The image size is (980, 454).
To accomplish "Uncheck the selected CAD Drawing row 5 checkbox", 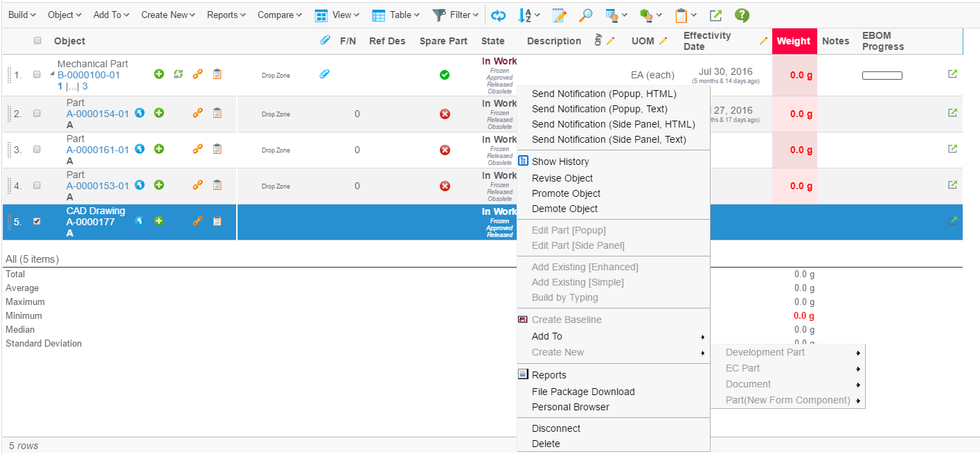I will click(37, 221).
